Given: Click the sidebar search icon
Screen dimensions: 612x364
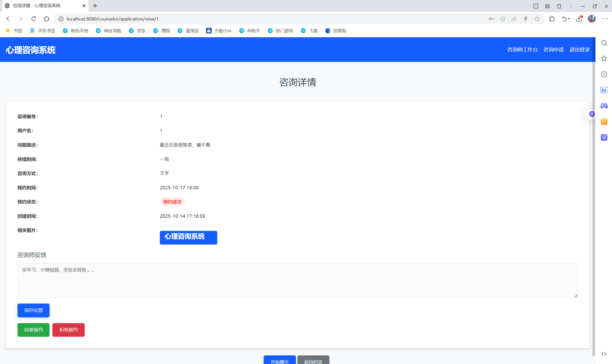Looking at the screenshot, I should tap(604, 43).
